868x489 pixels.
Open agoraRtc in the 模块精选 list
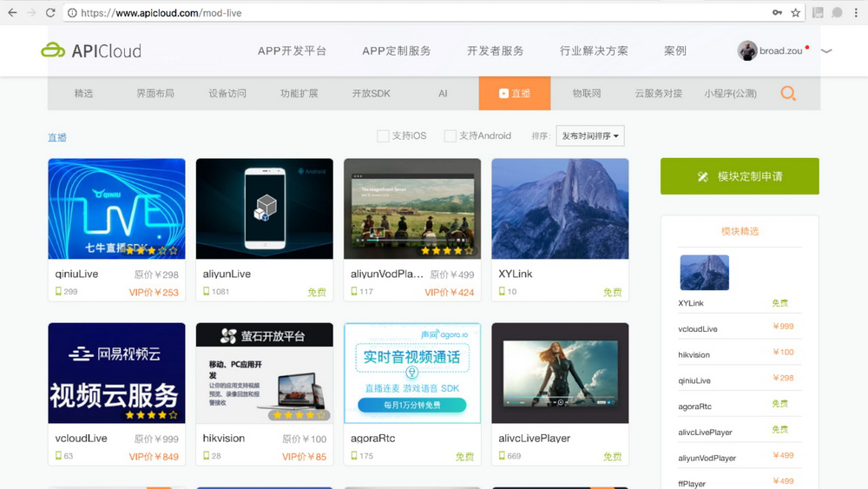tap(694, 406)
